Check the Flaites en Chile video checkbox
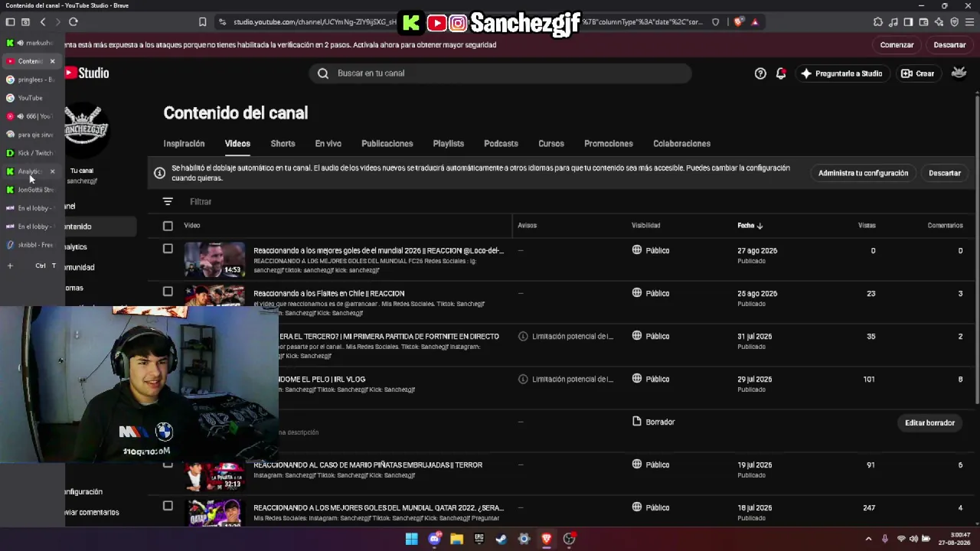This screenshot has width=980, height=551. pyautogui.click(x=168, y=292)
